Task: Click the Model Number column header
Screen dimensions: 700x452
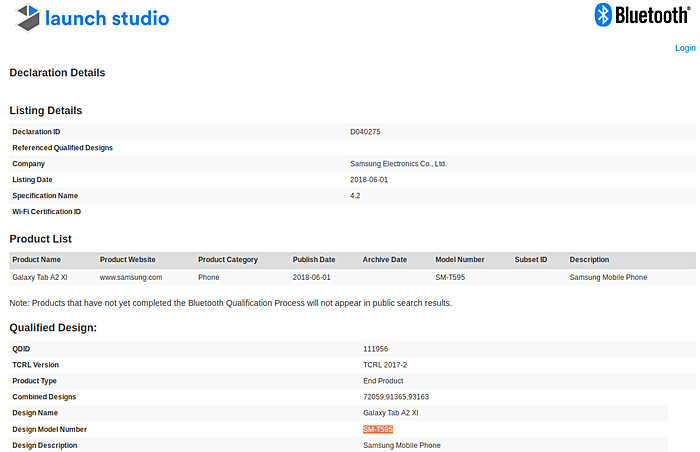Action: (460, 260)
